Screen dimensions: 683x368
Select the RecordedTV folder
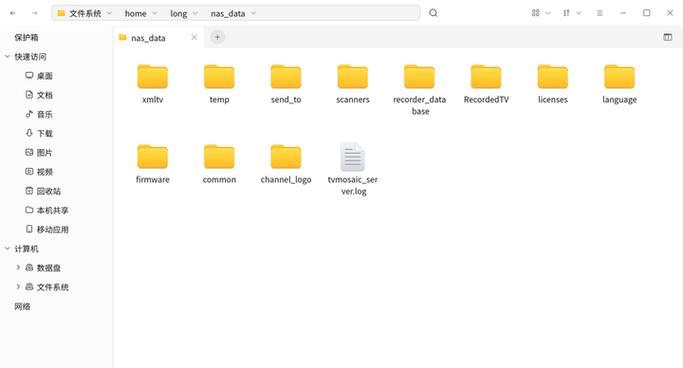point(486,84)
